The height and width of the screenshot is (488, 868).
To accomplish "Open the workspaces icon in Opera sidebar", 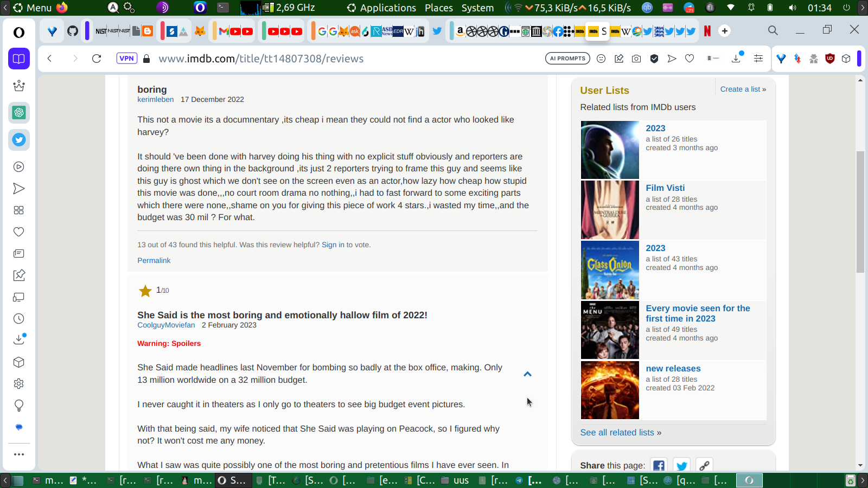I will click(x=19, y=59).
